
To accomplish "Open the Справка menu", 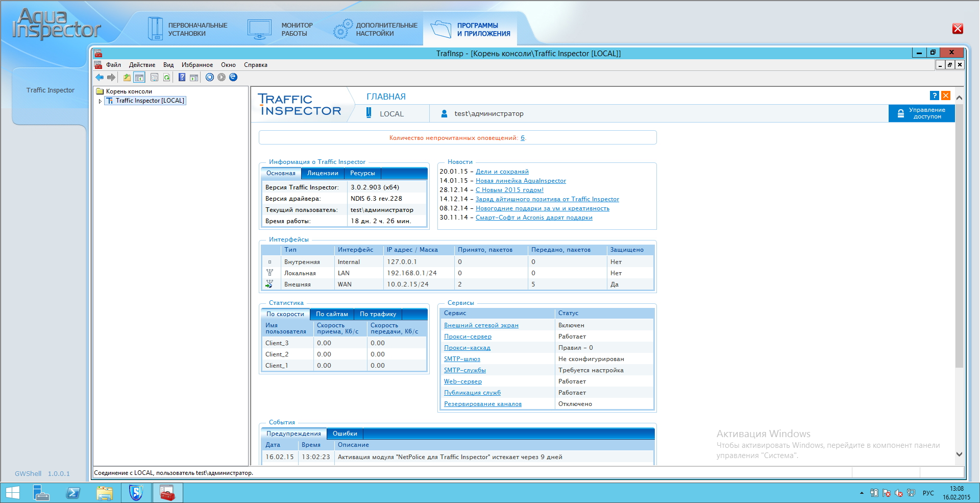I will click(x=256, y=65).
